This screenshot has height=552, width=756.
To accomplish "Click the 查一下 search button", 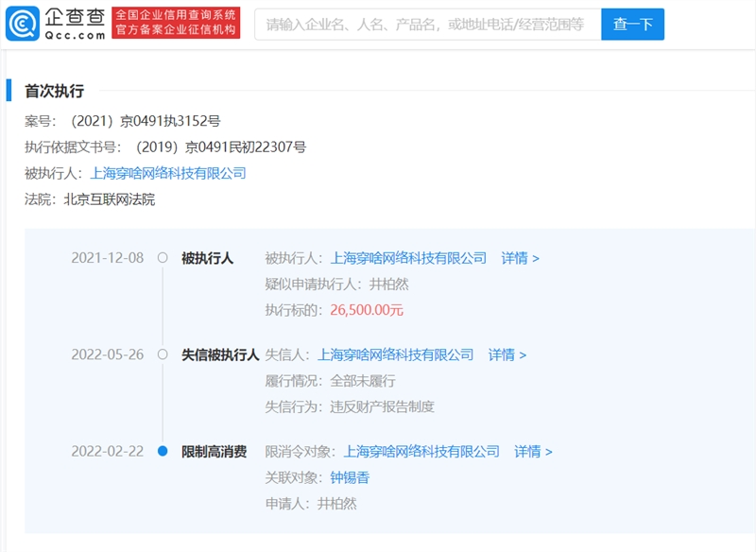I will point(632,25).
